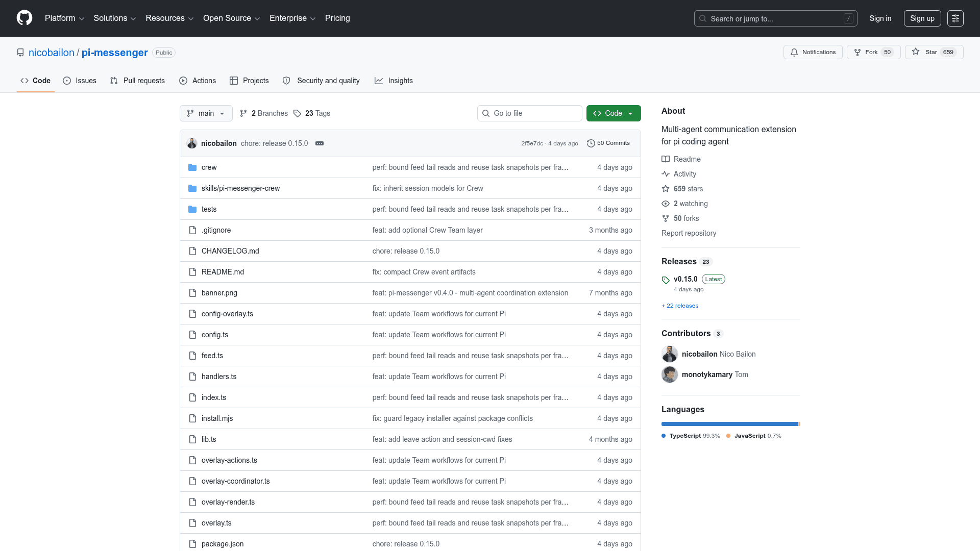980x551 pixels.
Task: Expand the Open Source menu
Action: (232, 18)
